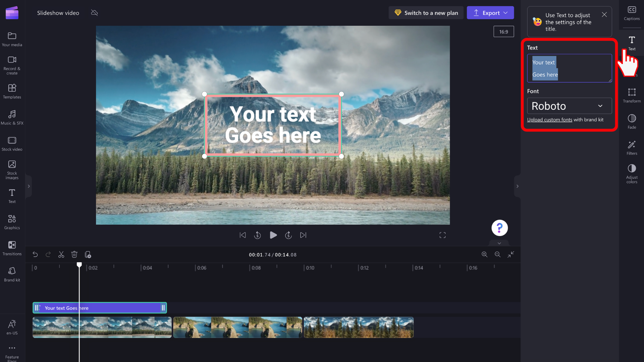Toggle the cloud sync off icon

pyautogui.click(x=95, y=13)
